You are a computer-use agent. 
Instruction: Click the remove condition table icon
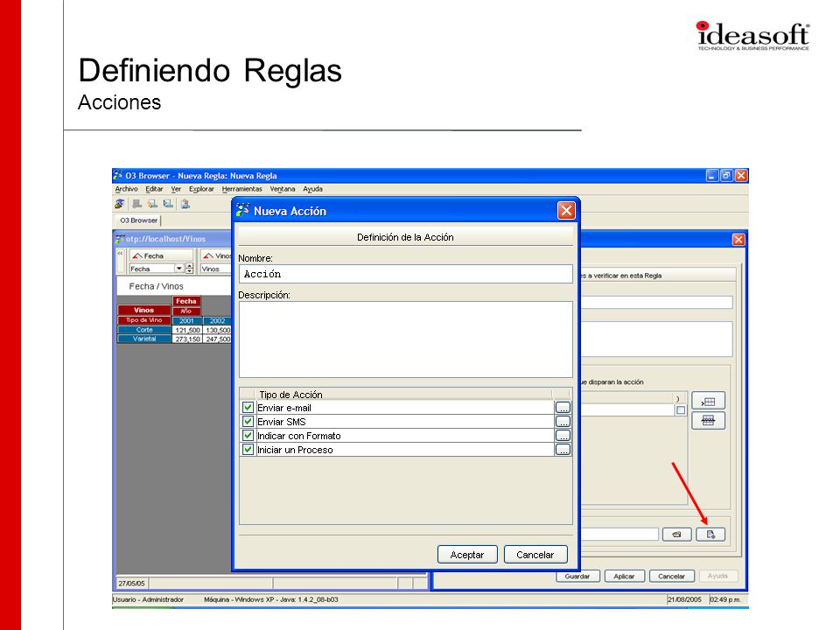[708, 421]
